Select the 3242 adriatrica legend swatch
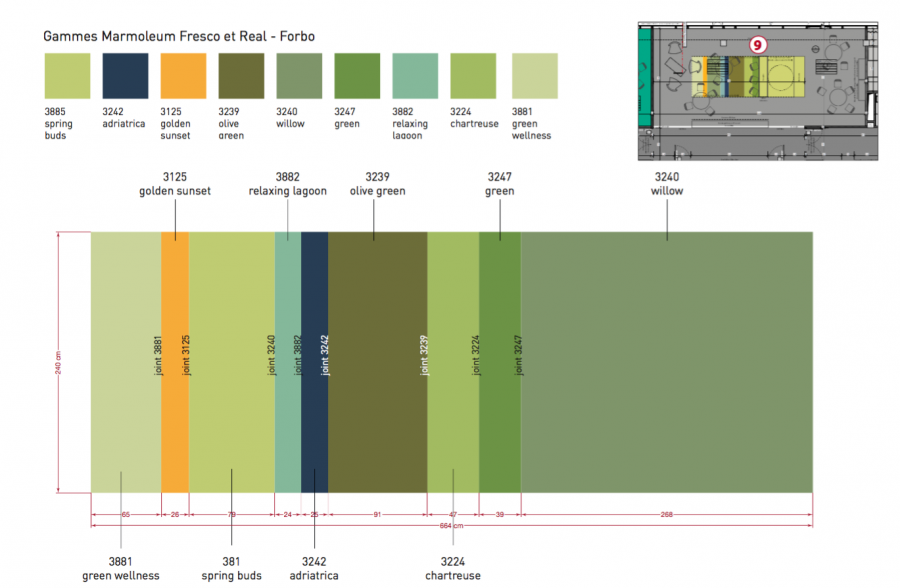This screenshot has width=900, height=588. (x=125, y=76)
